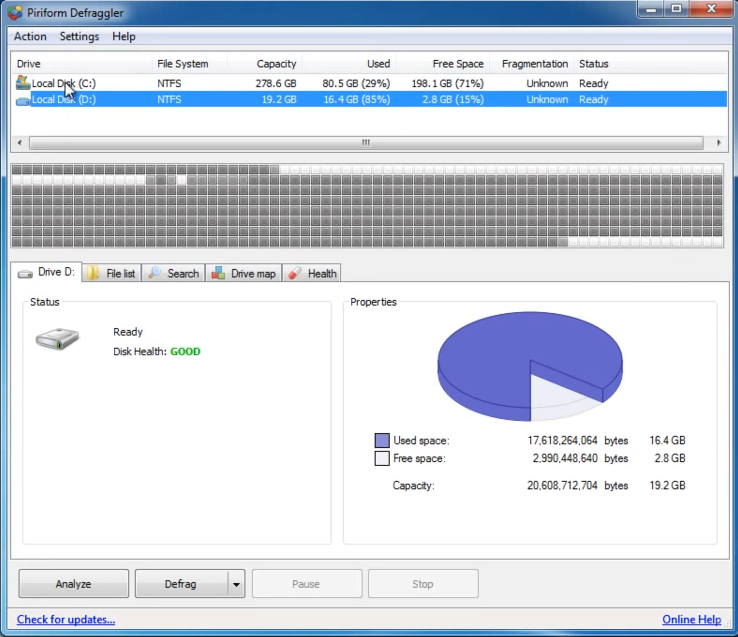Click the Defraggler app icon in title bar

click(x=15, y=13)
